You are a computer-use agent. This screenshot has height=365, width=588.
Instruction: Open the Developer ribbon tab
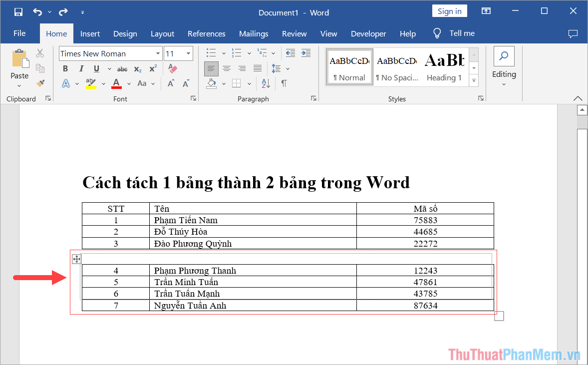(x=368, y=33)
